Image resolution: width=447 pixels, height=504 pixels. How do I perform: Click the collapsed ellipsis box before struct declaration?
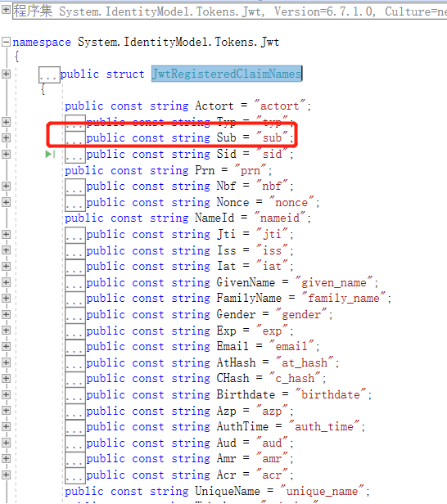49,74
